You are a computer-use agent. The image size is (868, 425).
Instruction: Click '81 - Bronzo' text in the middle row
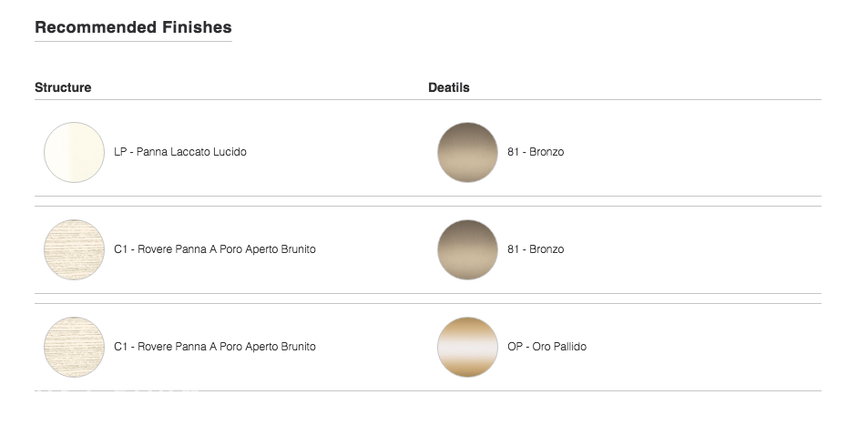[x=536, y=249]
